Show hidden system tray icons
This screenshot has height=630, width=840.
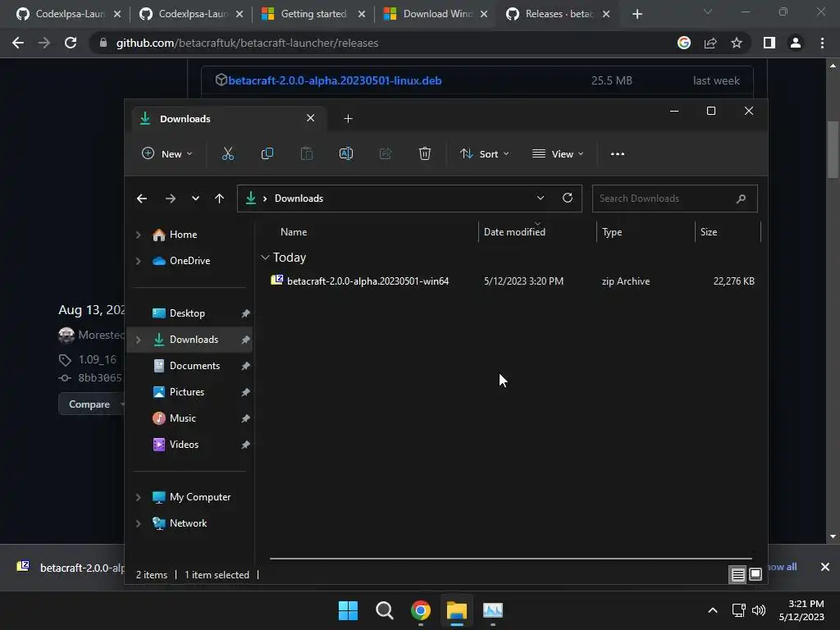(x=713, y=610)
